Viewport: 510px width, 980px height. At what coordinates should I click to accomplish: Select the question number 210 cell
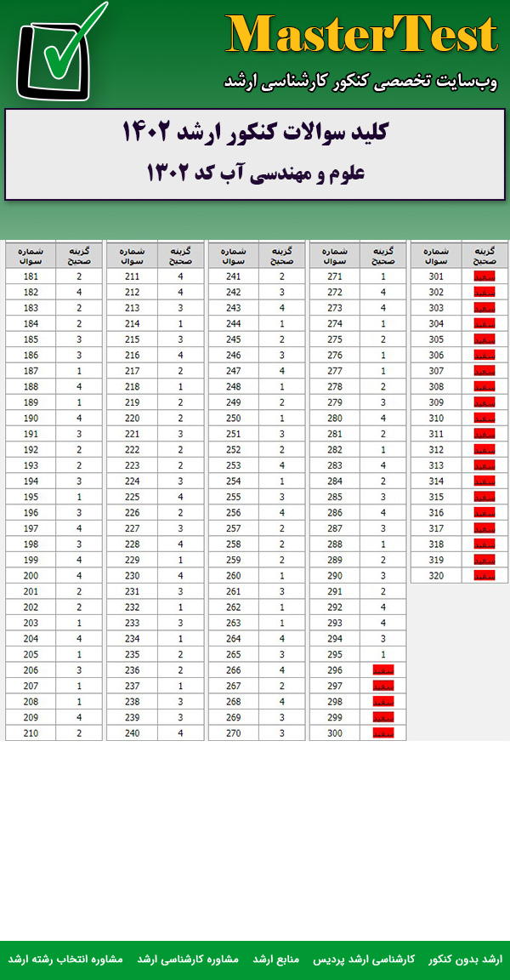click(x=31, y=733)
